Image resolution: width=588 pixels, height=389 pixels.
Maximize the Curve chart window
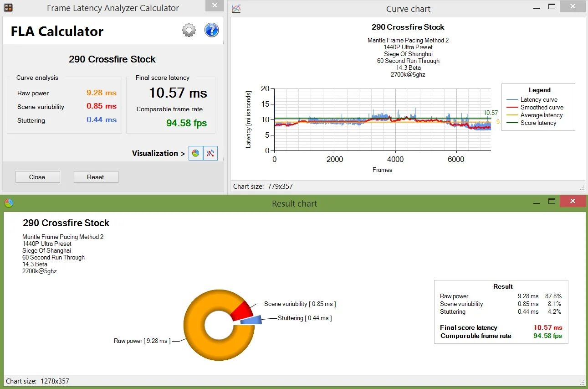(552, 7)
